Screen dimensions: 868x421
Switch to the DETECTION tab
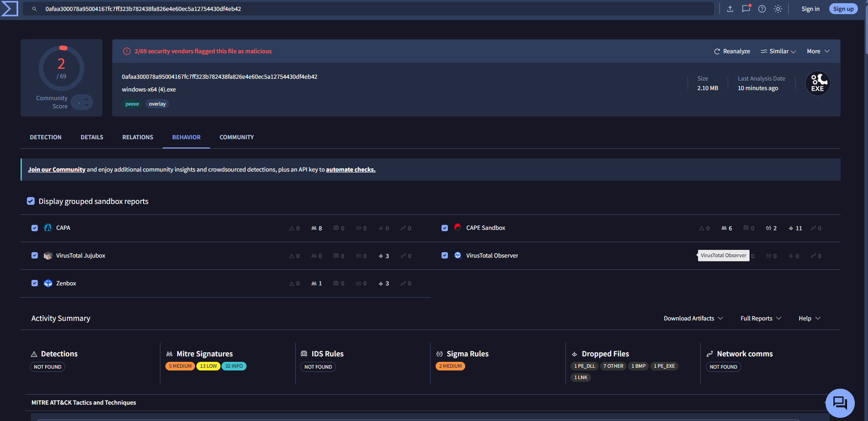click(x=46, y=137)
